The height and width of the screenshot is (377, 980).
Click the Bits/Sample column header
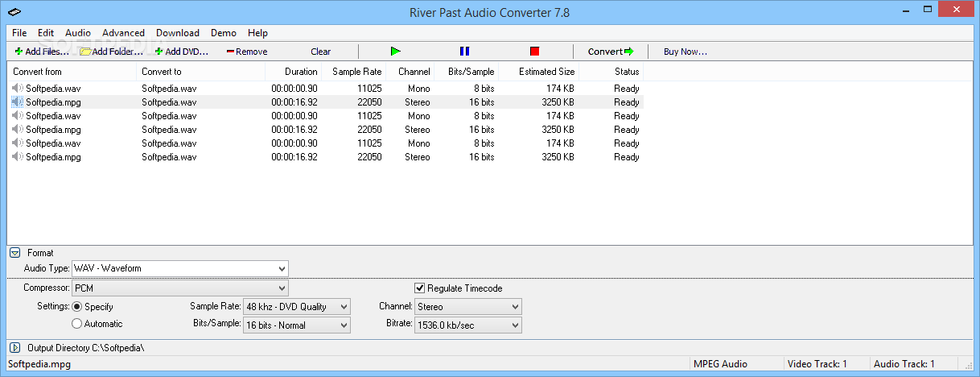coord(466,72)
